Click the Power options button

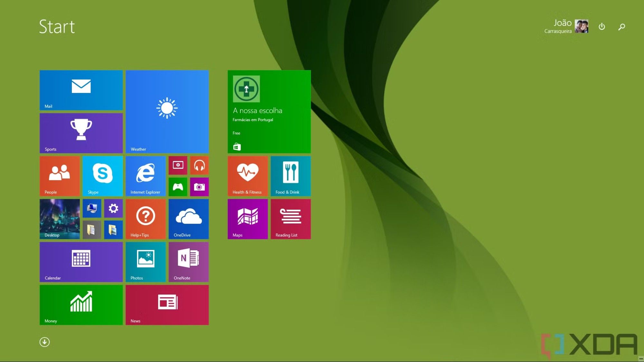click(x=602, y=26)
